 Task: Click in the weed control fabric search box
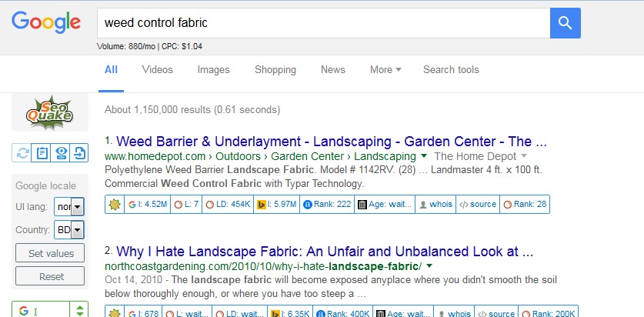click(323, 23)
